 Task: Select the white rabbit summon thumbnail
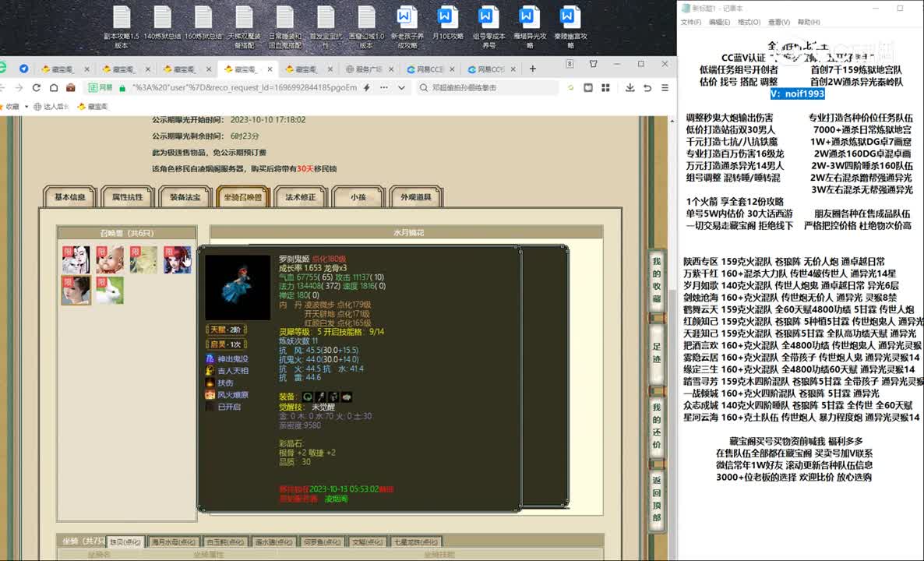[110, 291]
